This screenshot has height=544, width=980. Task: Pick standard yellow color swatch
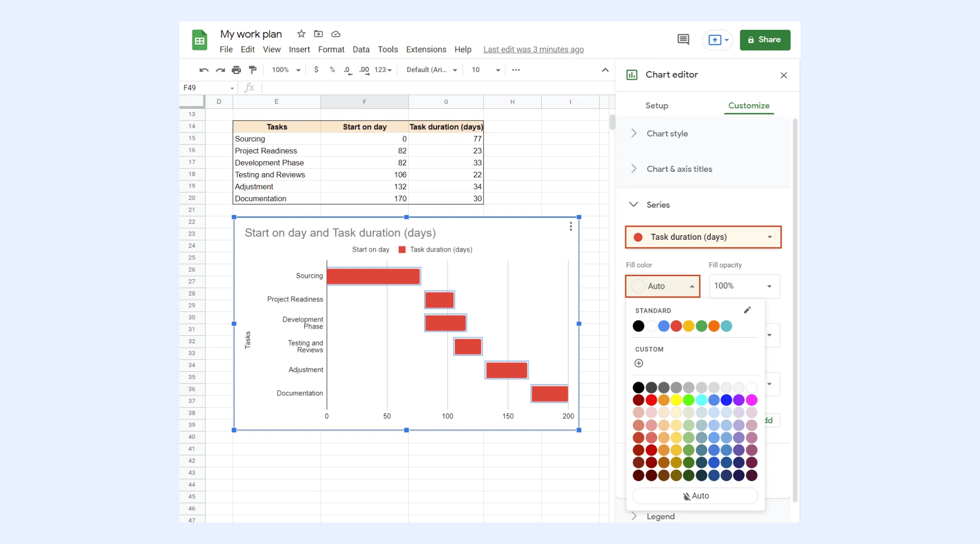tap(689, 326)
